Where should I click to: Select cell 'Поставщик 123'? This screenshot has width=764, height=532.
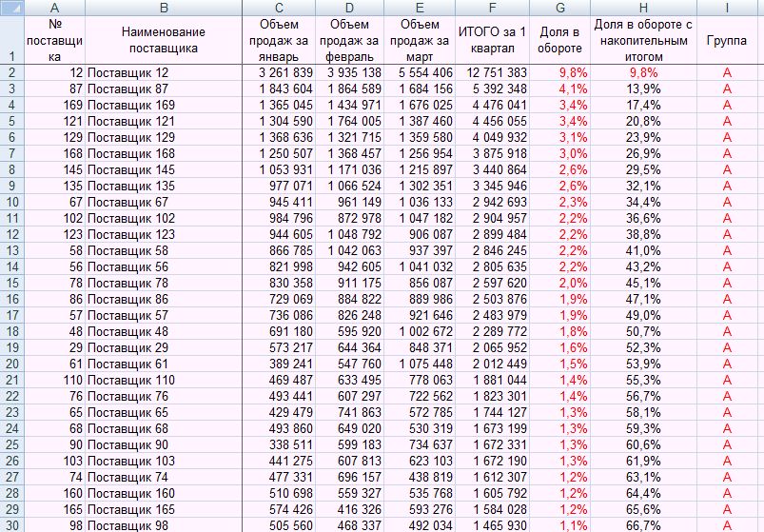click(164, 234)
